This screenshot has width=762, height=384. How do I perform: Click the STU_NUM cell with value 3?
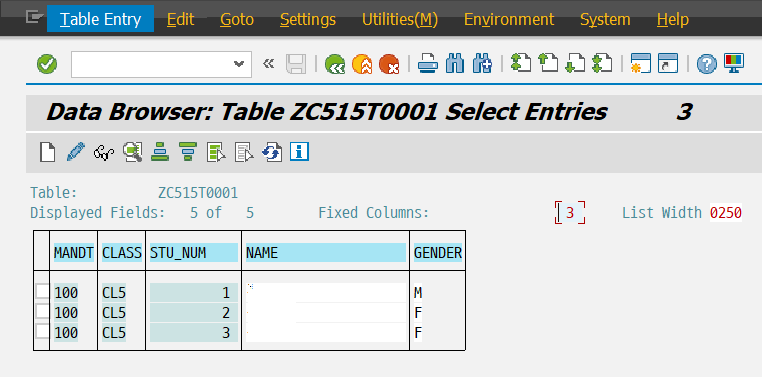click(193, 332)
